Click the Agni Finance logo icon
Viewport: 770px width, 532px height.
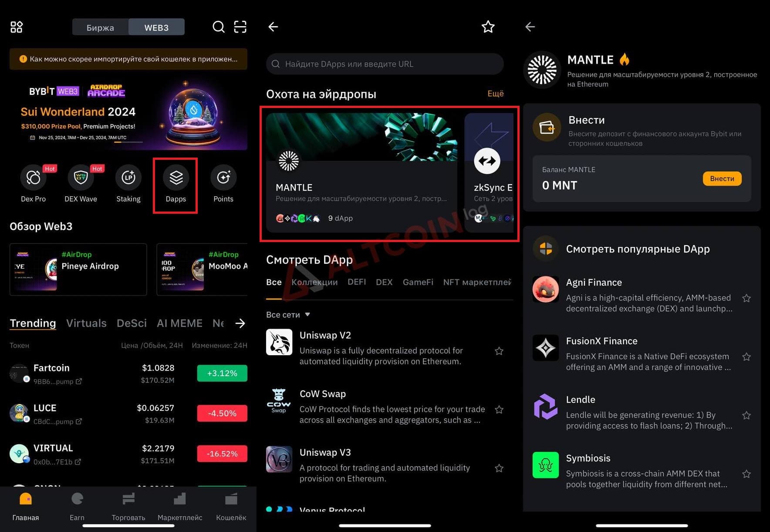coord(546,289)
